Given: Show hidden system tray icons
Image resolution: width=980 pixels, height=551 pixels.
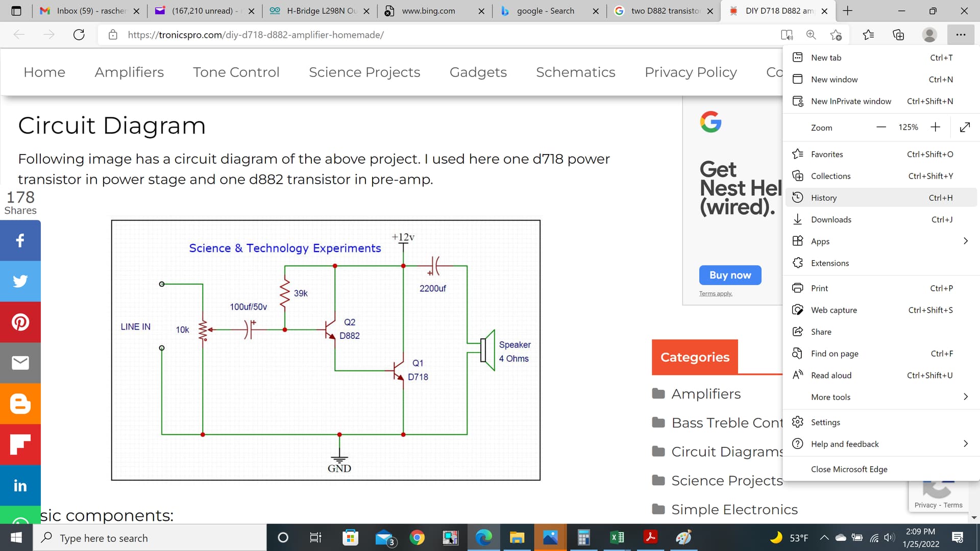Looking at the screenshot, I should pos(824,537).
